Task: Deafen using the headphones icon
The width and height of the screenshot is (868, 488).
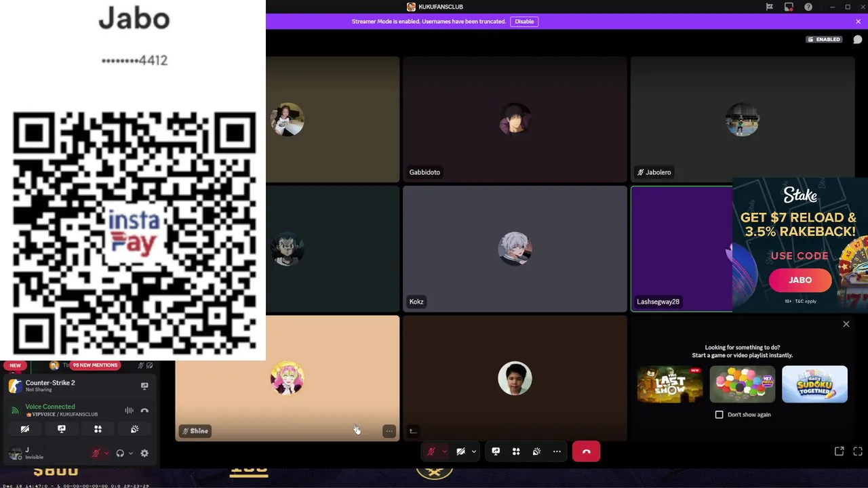Action: click(x=120, y=453)
